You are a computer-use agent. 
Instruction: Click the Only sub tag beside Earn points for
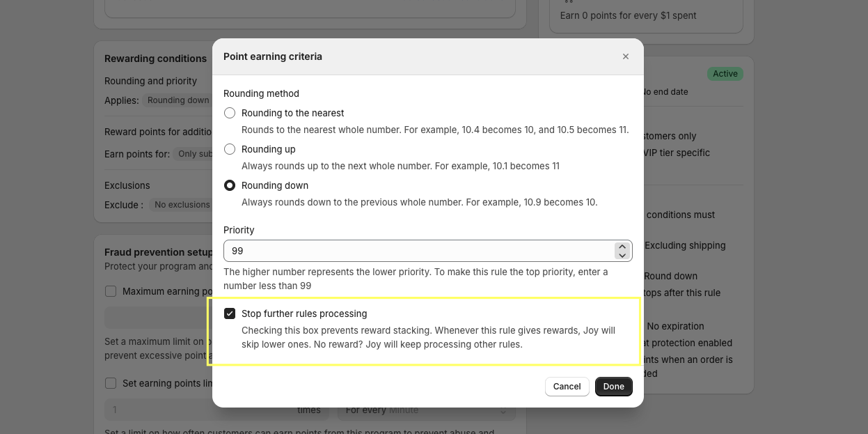[194, 154]
